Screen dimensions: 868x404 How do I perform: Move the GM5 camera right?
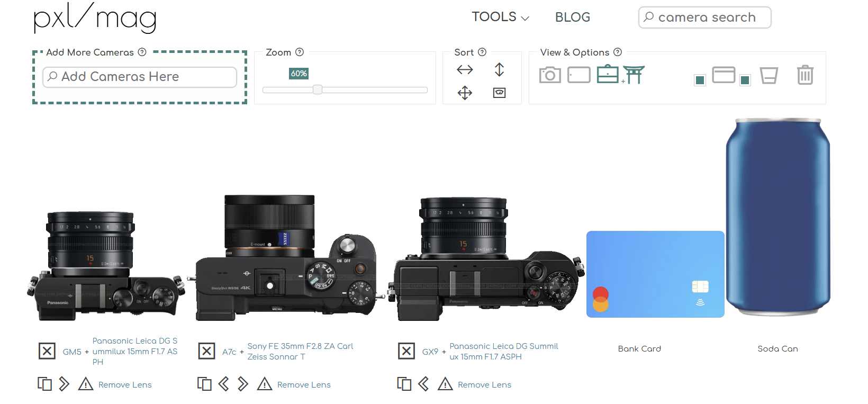coord(64,384)
